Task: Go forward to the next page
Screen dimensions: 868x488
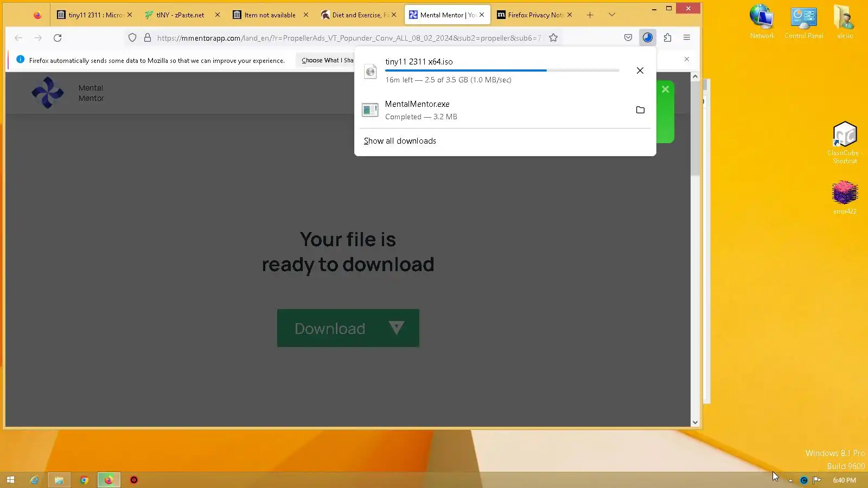Action: click(x=38, y=38)
